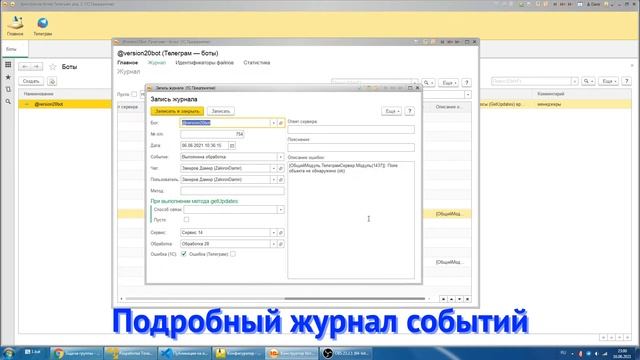The image size is (640, 360).
Task: Open the calendar picker for the Дата field
Action: (232, 145)
